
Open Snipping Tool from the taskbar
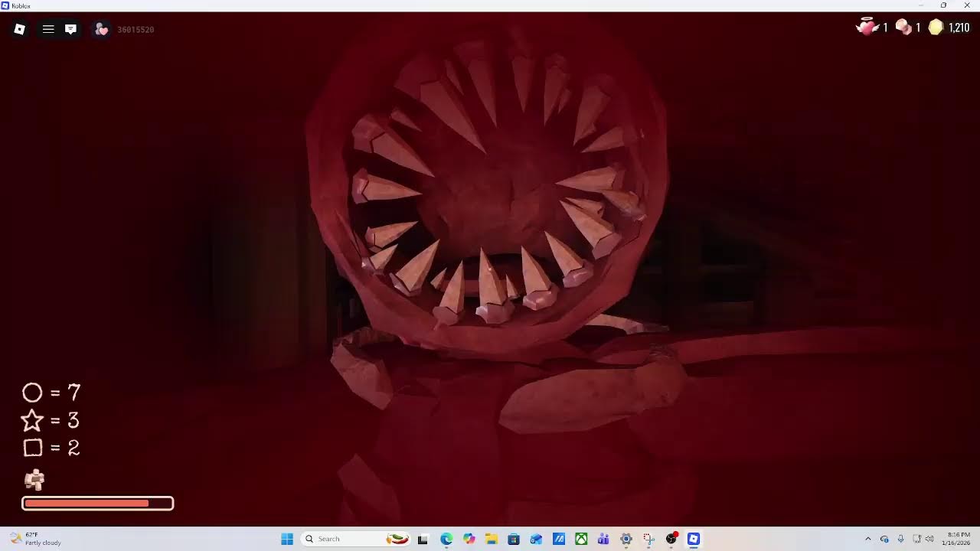pos(648,539)
